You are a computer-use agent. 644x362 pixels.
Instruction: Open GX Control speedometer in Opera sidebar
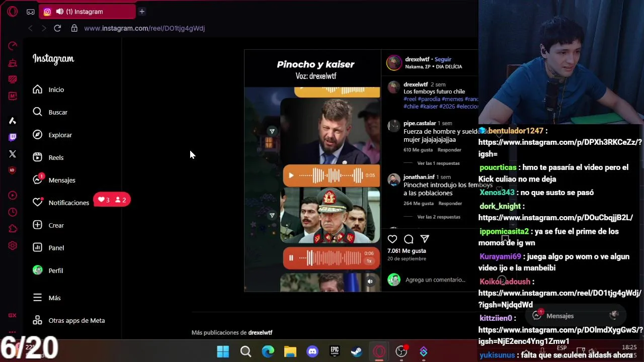13,46
